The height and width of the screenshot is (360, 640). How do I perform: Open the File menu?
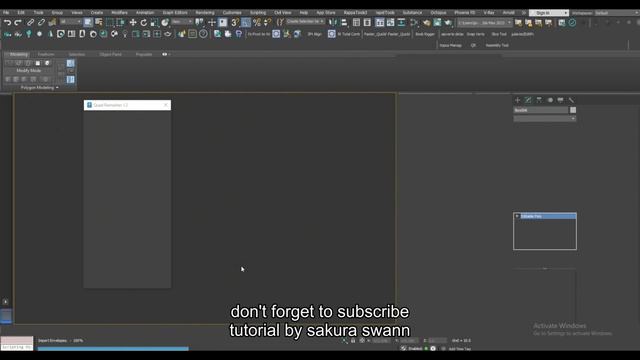6,13
